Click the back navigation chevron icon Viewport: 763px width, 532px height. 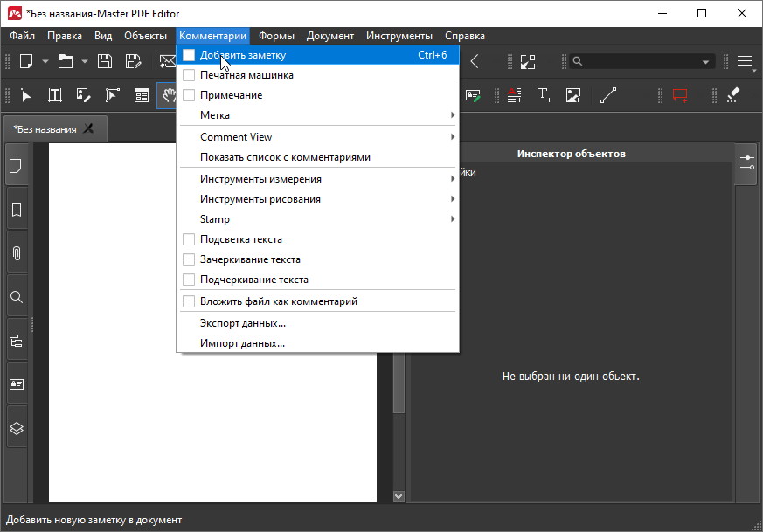tap(475, 61)
